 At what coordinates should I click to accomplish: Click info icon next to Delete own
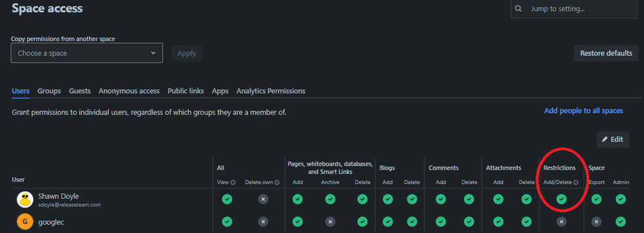(x=277, y=183)
